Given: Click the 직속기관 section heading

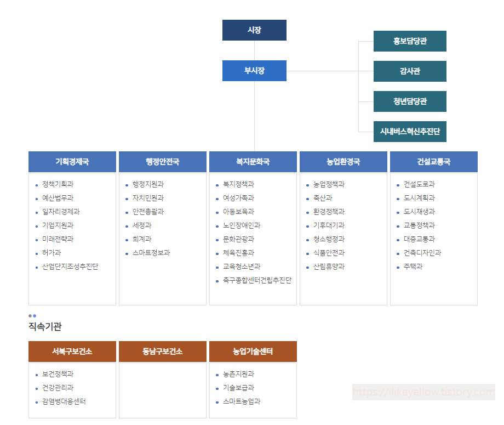Looking at the screenshot, I should 45,326.
